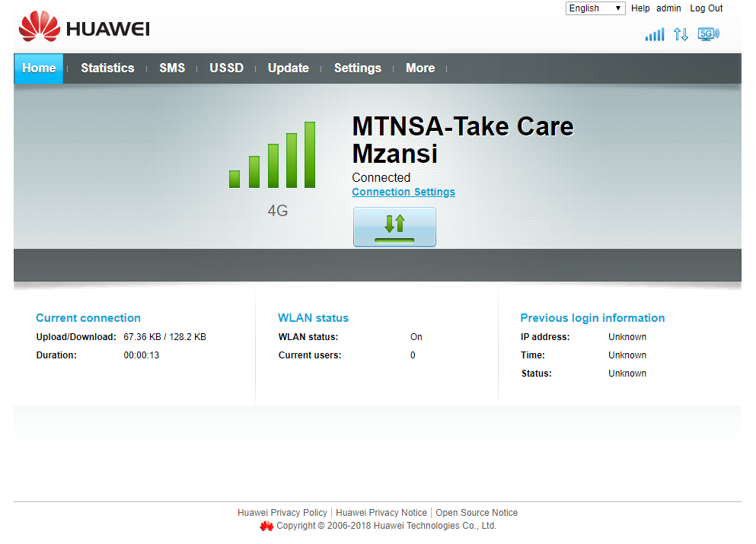Click the Huawei logo in the header
Image resolution: width=756 pixels, height=544 pixels.
coord(85,27)
